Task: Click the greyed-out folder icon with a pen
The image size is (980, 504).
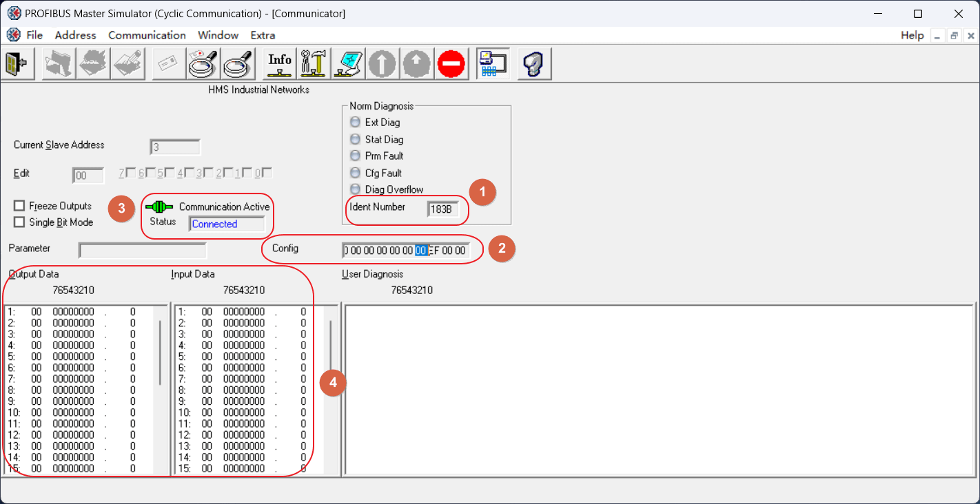Action: tap(127, 64)
